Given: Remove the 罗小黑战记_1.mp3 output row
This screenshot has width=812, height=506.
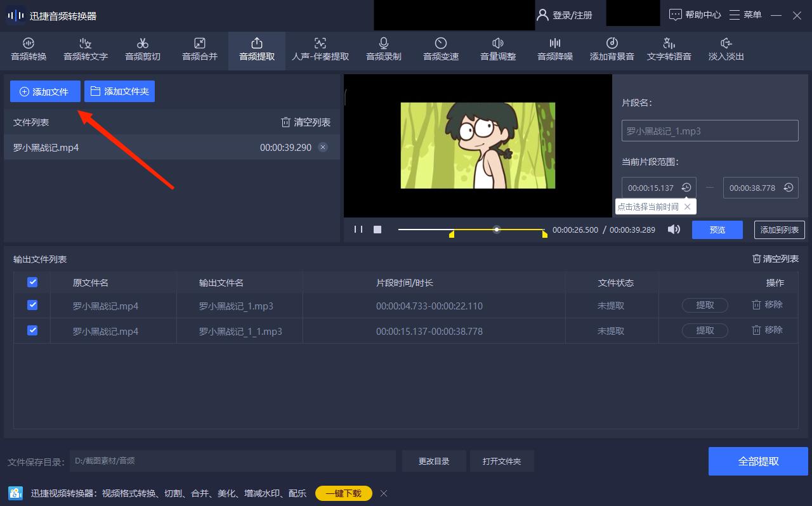Looking at the screenshot, I should pos(768,305).
